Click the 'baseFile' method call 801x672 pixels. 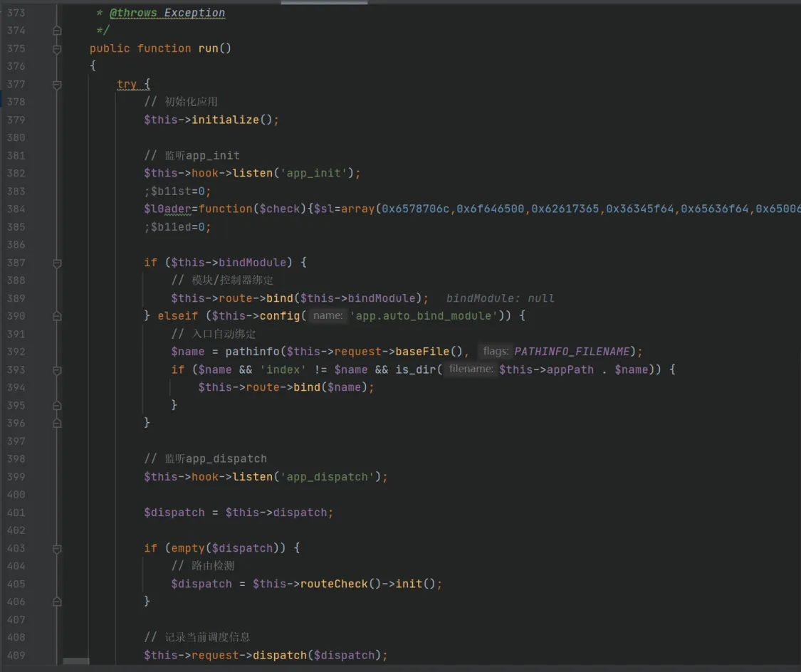click(x=422, y=352)
